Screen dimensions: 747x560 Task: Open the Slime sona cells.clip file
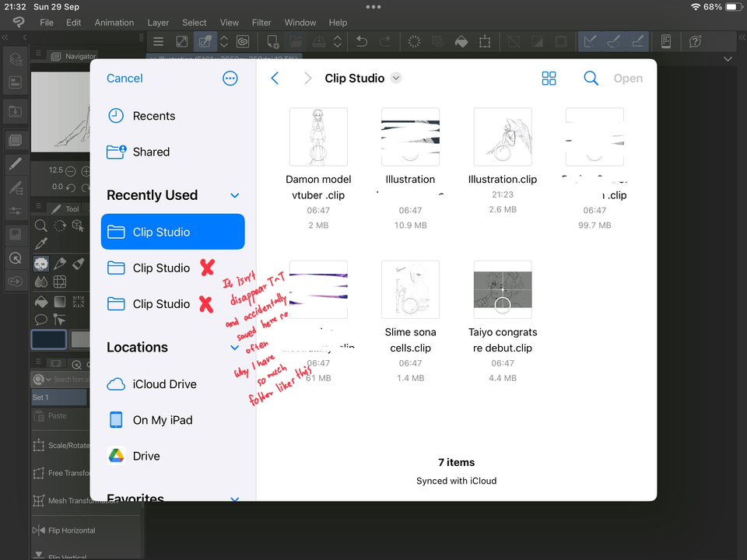click(410, 289)
